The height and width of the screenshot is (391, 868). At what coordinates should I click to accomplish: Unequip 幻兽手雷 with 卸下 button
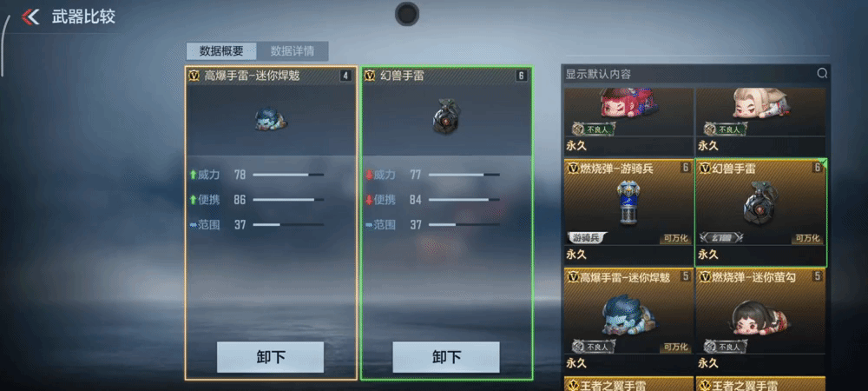[446, 357]
